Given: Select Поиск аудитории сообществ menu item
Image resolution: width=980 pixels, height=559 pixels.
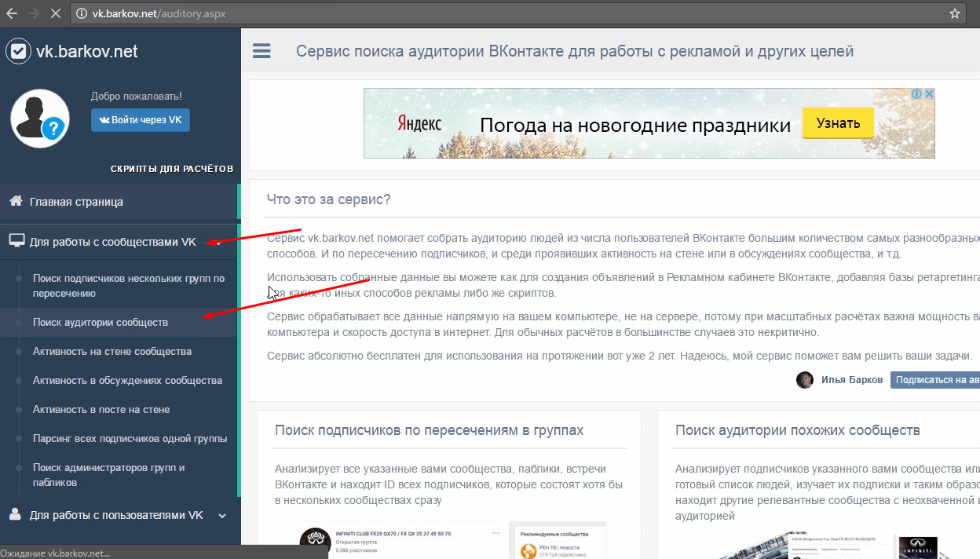Looking at the screenshot, I should [x=101, y=323].
